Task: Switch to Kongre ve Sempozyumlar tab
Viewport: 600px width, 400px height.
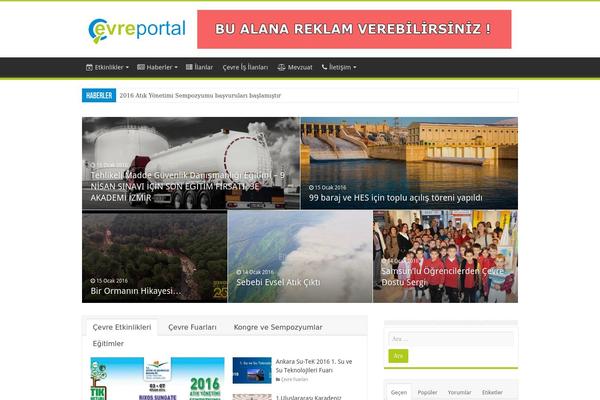Action: (278, 327)
